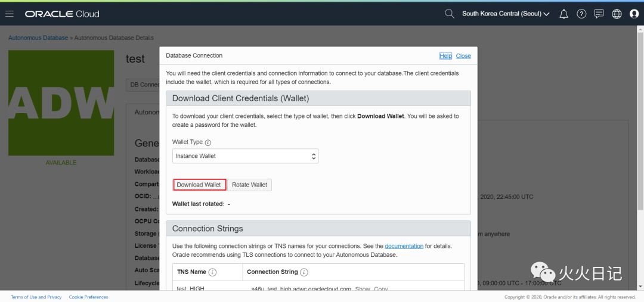Screen dimensions: 644x302
Task: Open the notifications bell icon
Action: (564, 14)
